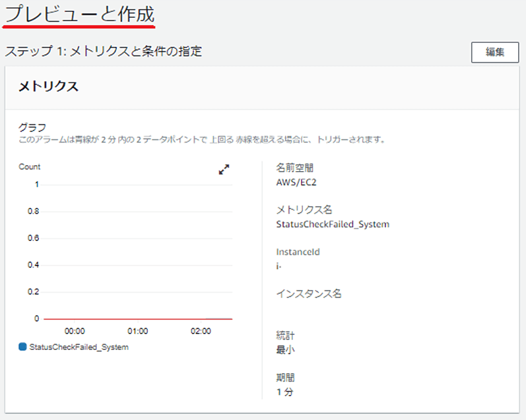Click the 最小 statistic value
Screen dimensions: 526x420
coord(285,350)
